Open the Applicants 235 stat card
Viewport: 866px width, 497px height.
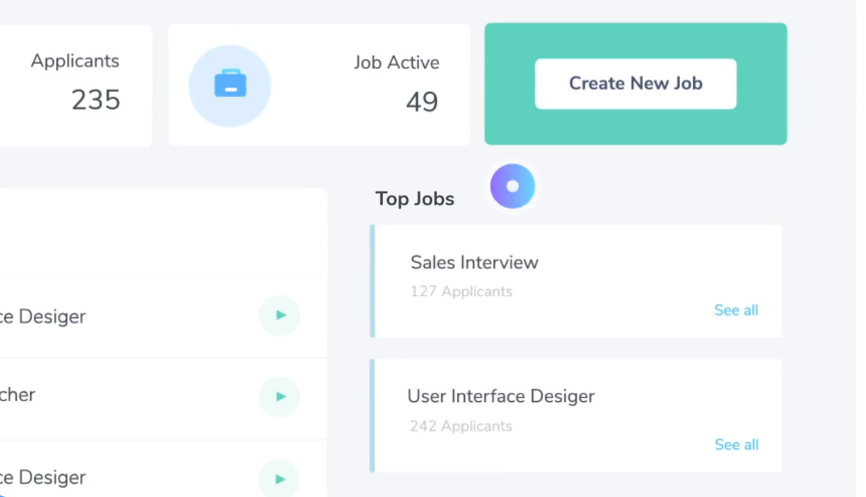[76, 86]
